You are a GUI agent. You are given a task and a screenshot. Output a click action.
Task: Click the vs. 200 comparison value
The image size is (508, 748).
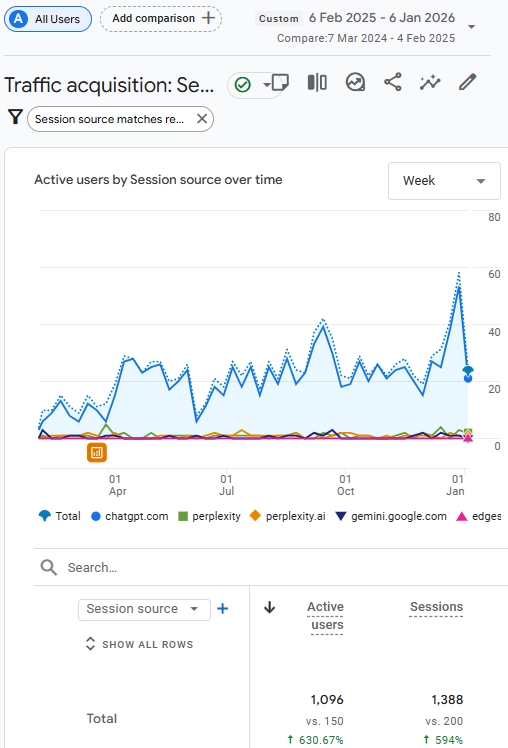(x=444, y=721)
